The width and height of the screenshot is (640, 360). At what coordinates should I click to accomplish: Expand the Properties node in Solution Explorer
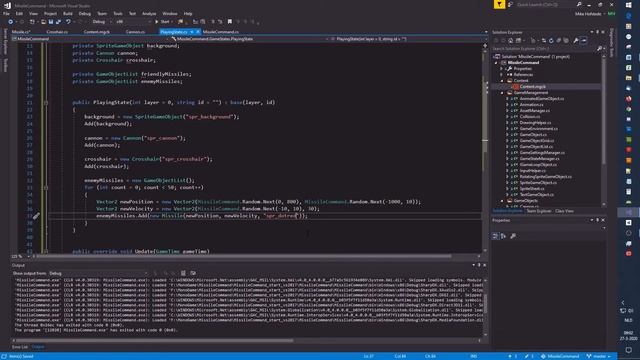502,69
